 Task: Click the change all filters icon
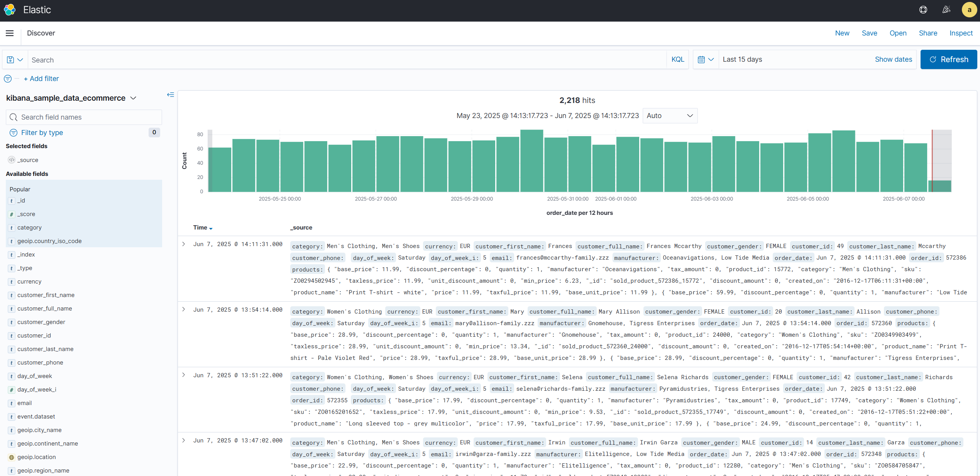pyautogui.click(x=8, y=79)
